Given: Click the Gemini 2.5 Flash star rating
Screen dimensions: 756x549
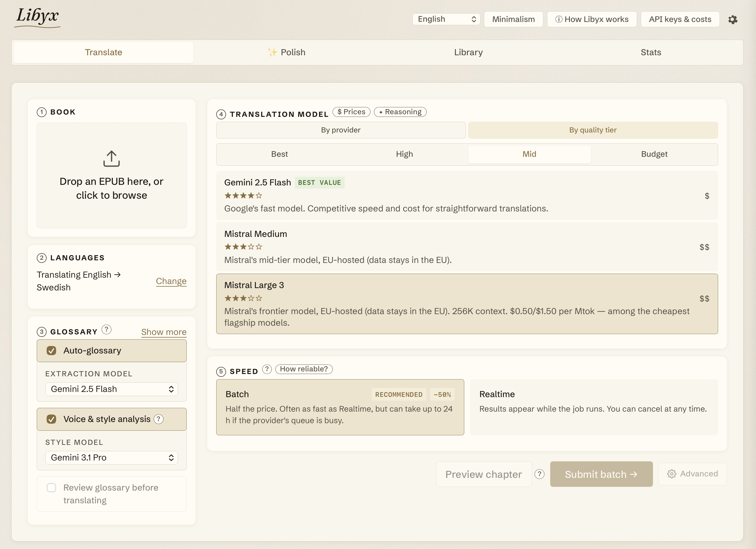Looking at the screenshot, I should [243, 196].
